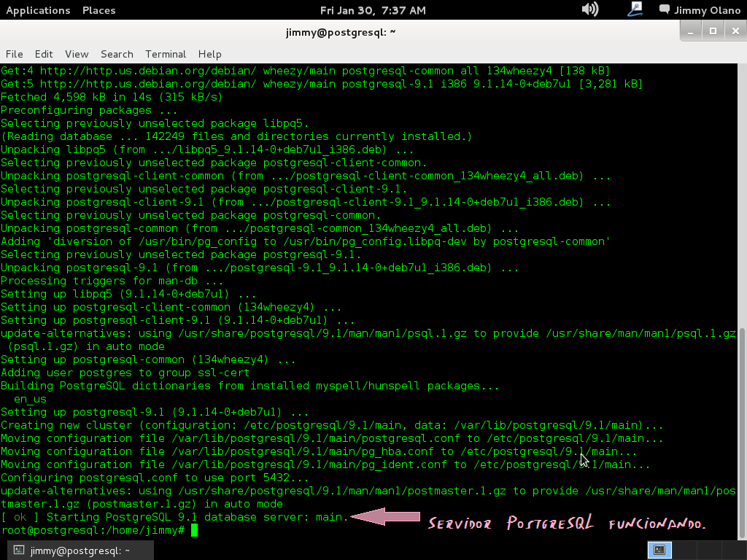Click the chat bubble status icon
The image size is (747, 560).
point(664,10)
